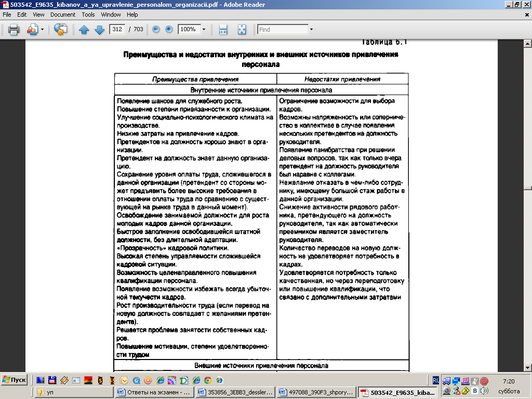Click the vertical scrollbar up arrow
The image size is (532, 399).
528,44
